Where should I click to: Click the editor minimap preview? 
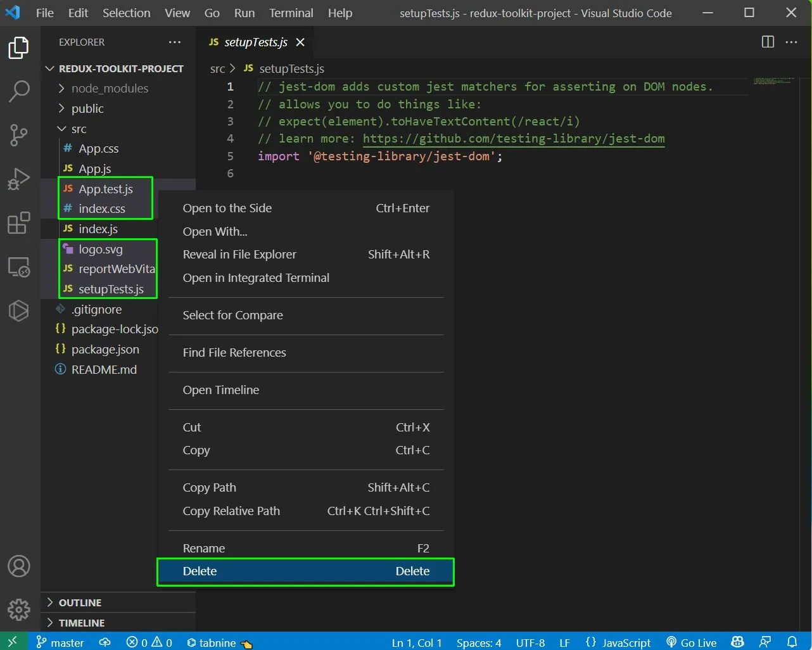point(773,81)
